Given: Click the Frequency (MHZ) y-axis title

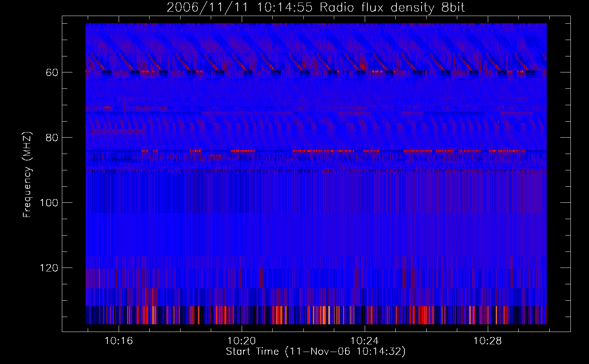Looking at the screenshot, I should [x=27, y=174].
